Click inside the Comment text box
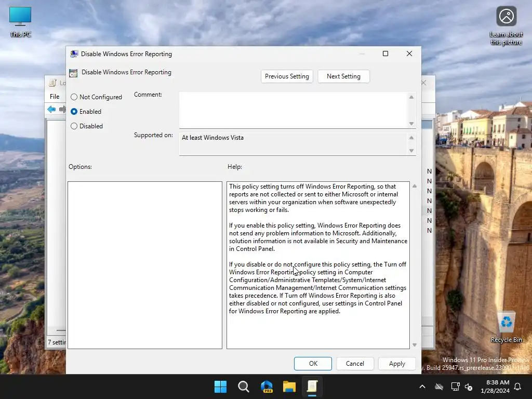532x399 pixels. point(294,110)
